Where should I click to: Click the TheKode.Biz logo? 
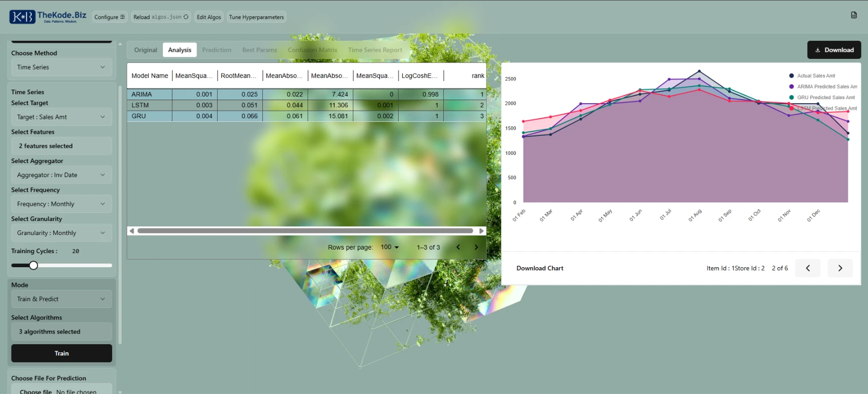[48, 17]
